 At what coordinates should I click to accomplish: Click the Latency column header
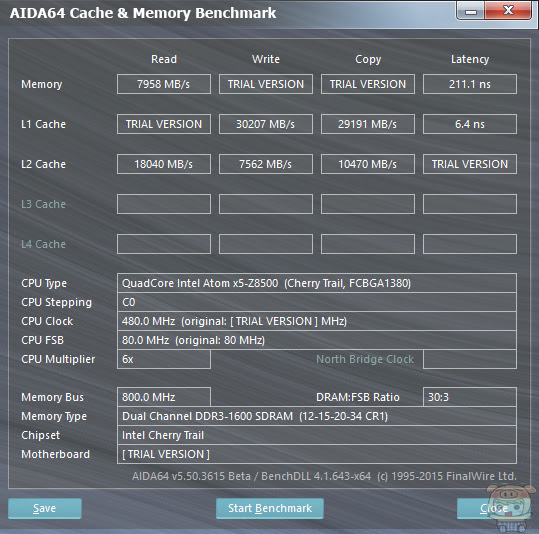(470, 59)
